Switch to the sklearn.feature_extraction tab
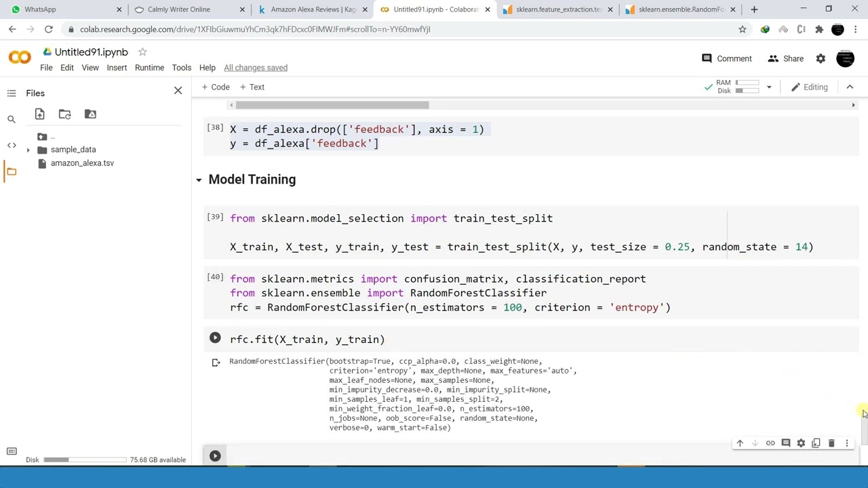Screen dimensions: 868x488 557,9
